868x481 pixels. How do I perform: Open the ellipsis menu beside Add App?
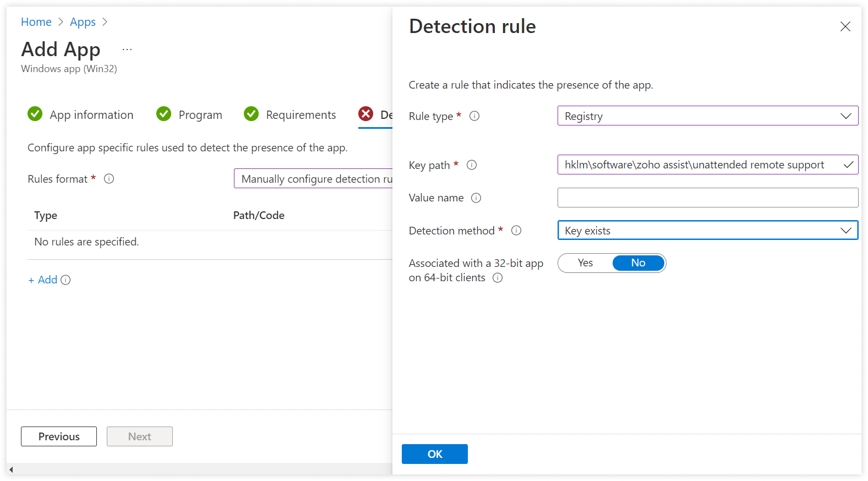(127, 50)
